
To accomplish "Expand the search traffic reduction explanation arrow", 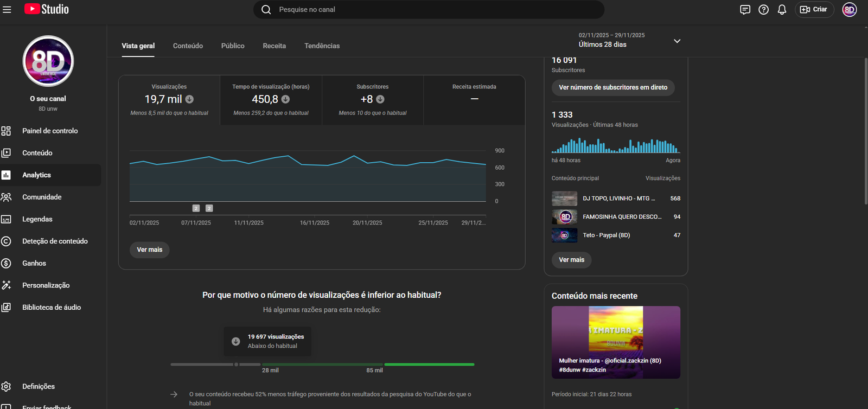I will [x=174, y=394].
